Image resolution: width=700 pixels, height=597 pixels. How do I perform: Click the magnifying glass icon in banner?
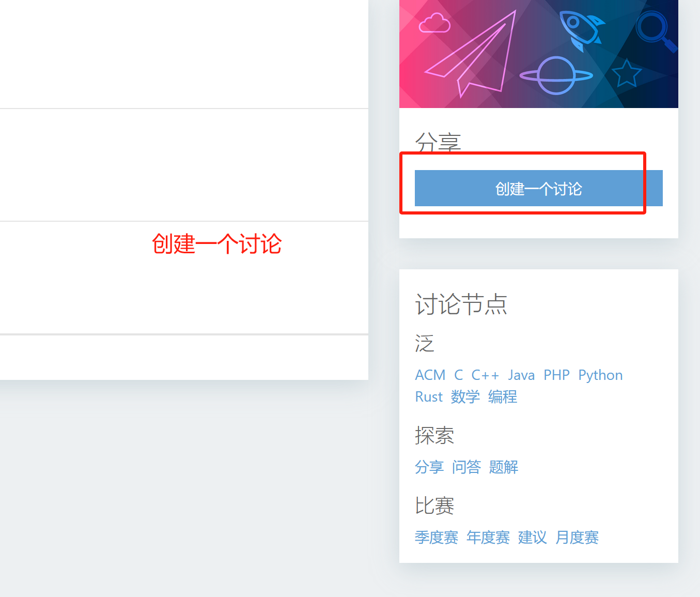point(655,31)
